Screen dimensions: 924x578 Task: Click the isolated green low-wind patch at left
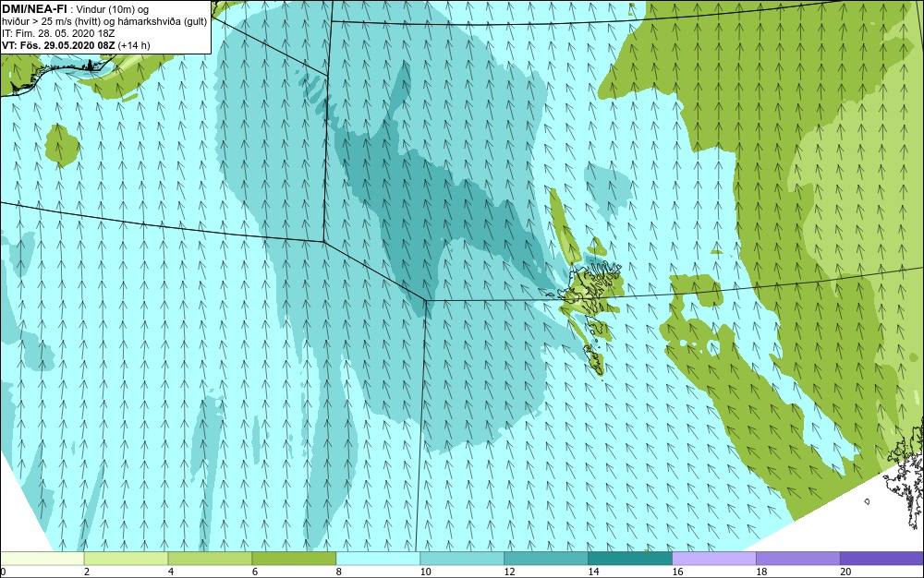pyautogui.click(x=62, y=145)
